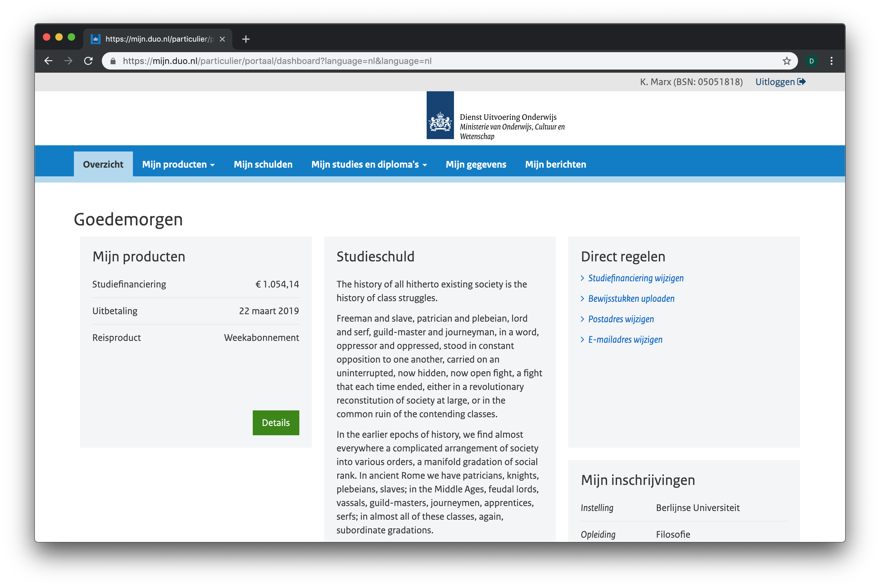This screenshot has width=880, height=588.
Task: Open Studiefinanciering wijzigen link
Action: (x=635, y=278)
